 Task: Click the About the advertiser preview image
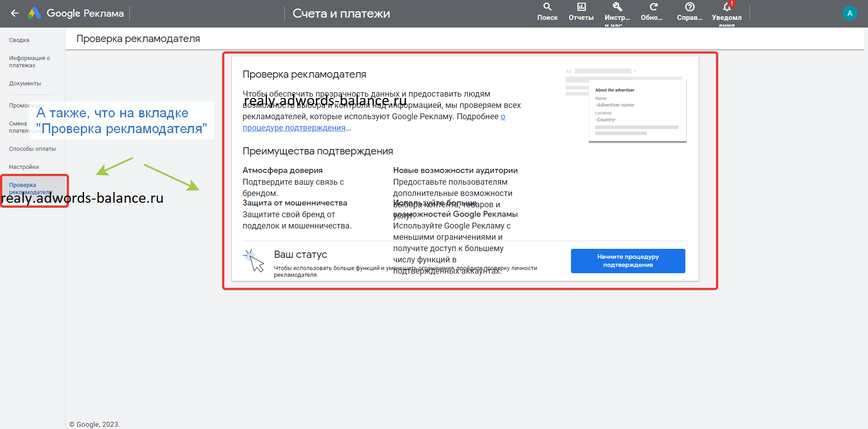626,105
